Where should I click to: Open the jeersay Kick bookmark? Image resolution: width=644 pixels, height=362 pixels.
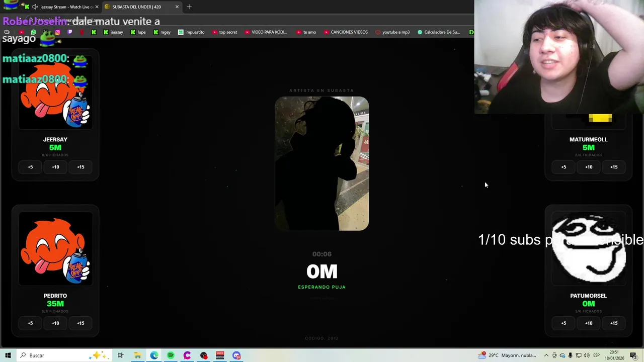point(113,32)
